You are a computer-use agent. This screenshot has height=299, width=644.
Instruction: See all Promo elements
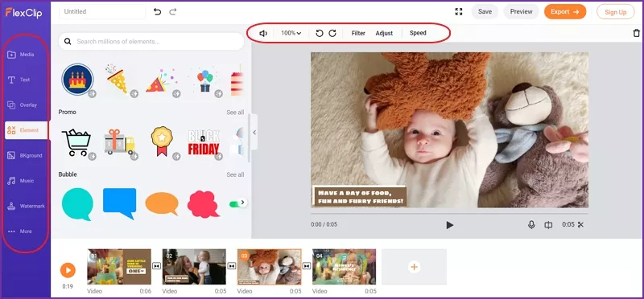pos(235,113)
